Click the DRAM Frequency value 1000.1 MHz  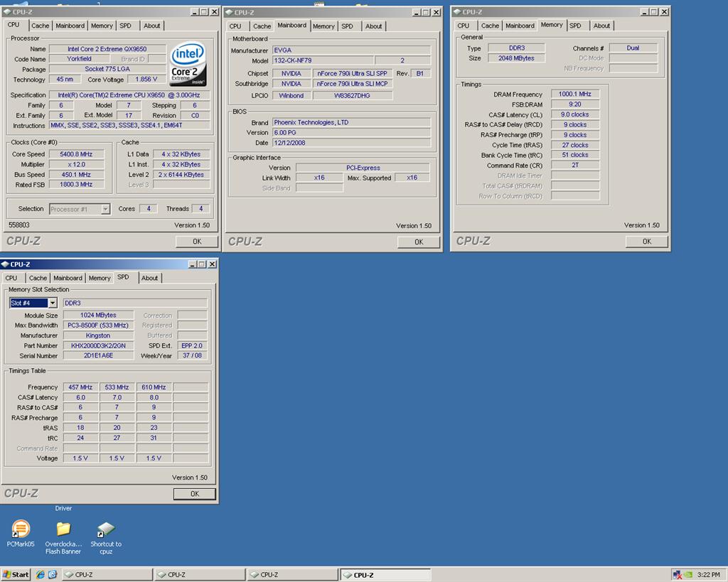[574, 94]
